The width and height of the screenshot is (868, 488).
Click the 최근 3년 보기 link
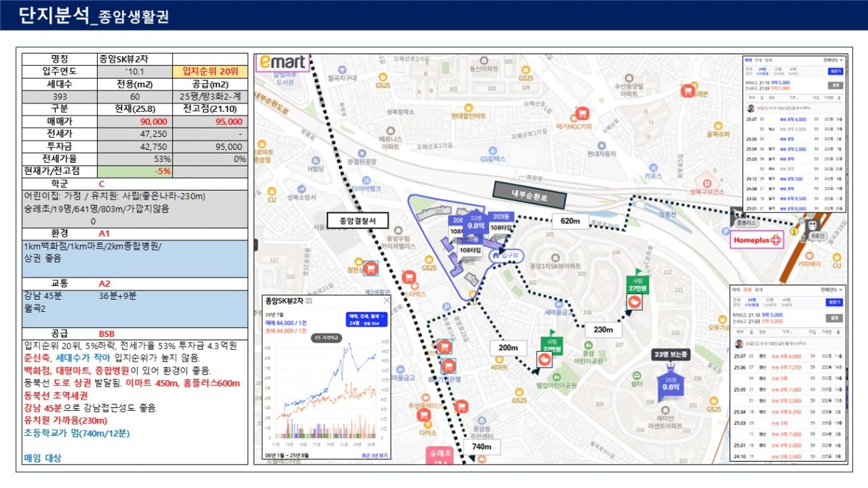(373, 454)
